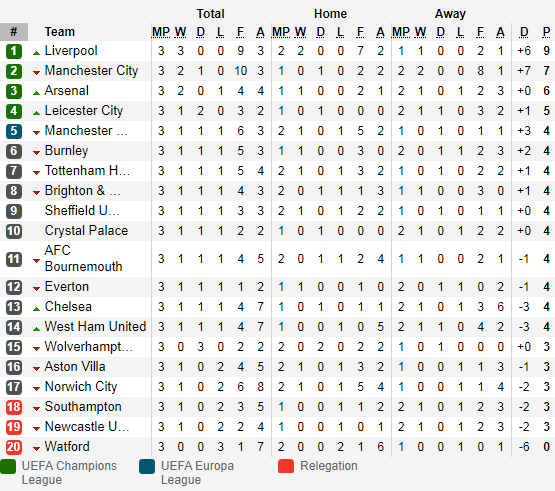Screen dimensions: 555x491
Task: Click Liverpool's green rank 1 badge
Action: pos(14,51)
